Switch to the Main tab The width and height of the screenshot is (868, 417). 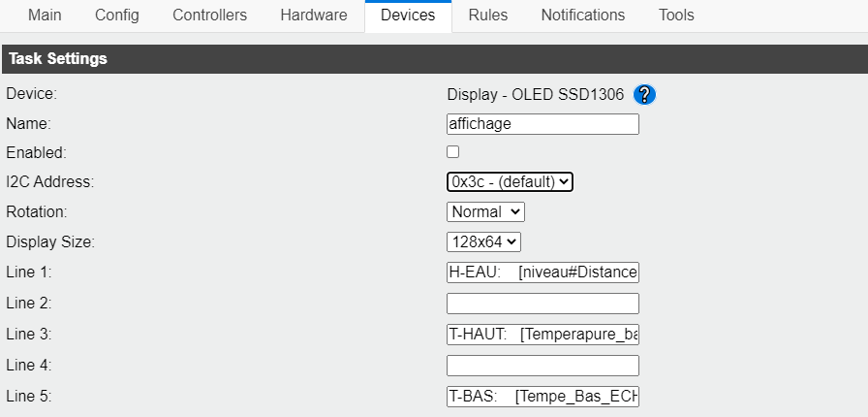[x=46, y=16]
